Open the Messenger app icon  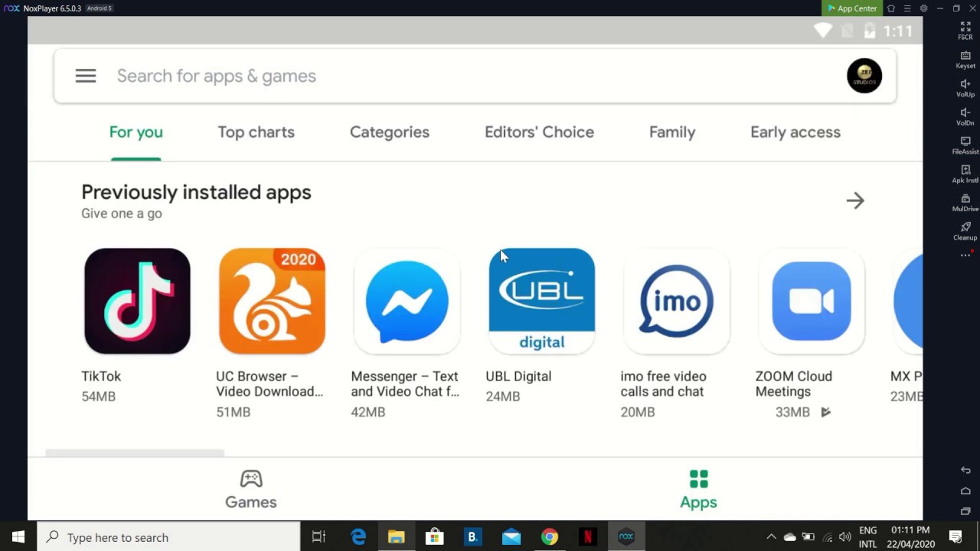point(407,301)
